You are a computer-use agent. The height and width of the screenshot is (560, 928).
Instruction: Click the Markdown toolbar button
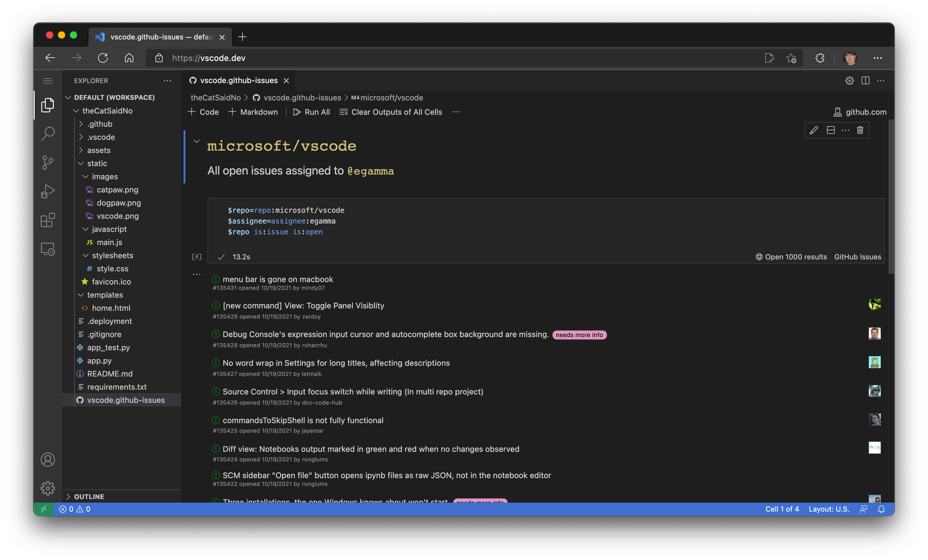(x=253, y=111)
